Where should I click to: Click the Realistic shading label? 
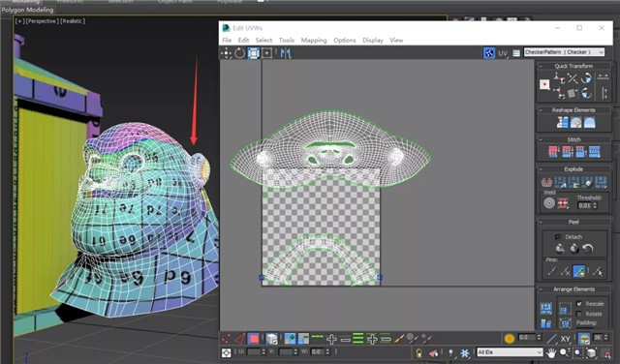[x=73, y=21]
